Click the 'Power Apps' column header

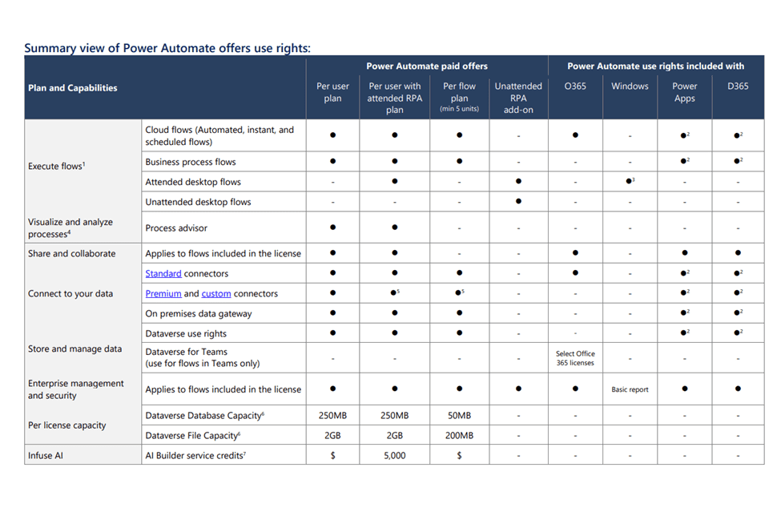pyautogui.click(x=684, y=92)
